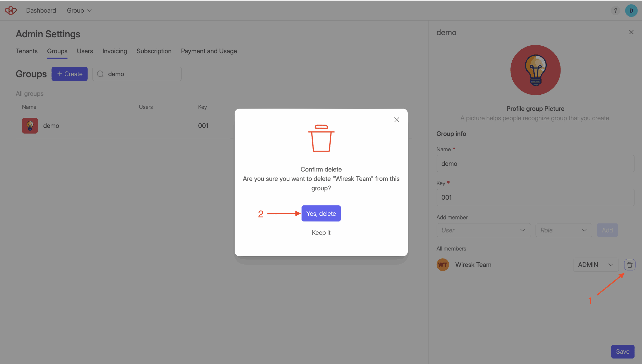The image size is (642, 364).
Task: Choose Keep it to cancel deletion
Action: 321,232
